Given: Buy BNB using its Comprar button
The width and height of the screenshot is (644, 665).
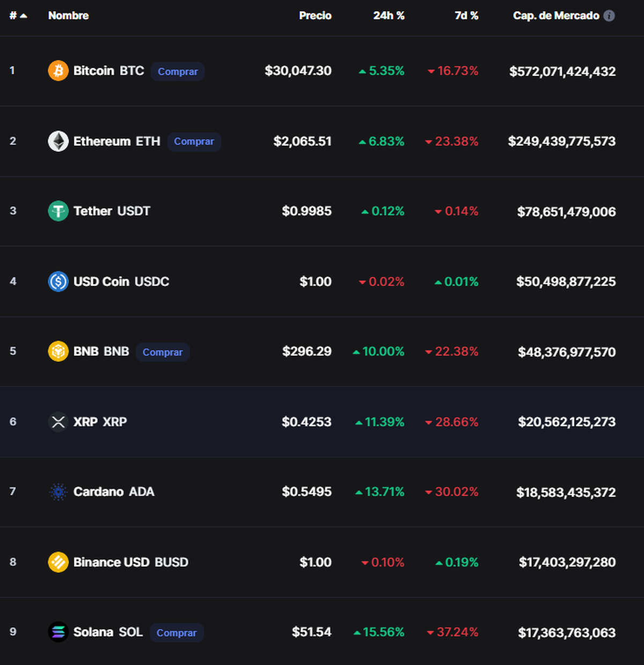Looking at the screenshot, I should [x=163, y=352].
